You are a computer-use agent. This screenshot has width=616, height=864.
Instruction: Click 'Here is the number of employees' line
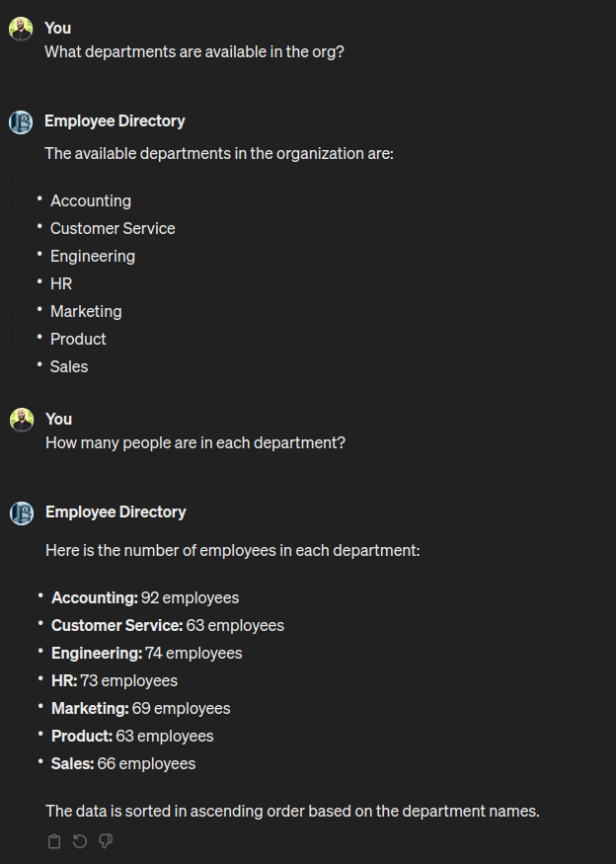tap(233, 550)
